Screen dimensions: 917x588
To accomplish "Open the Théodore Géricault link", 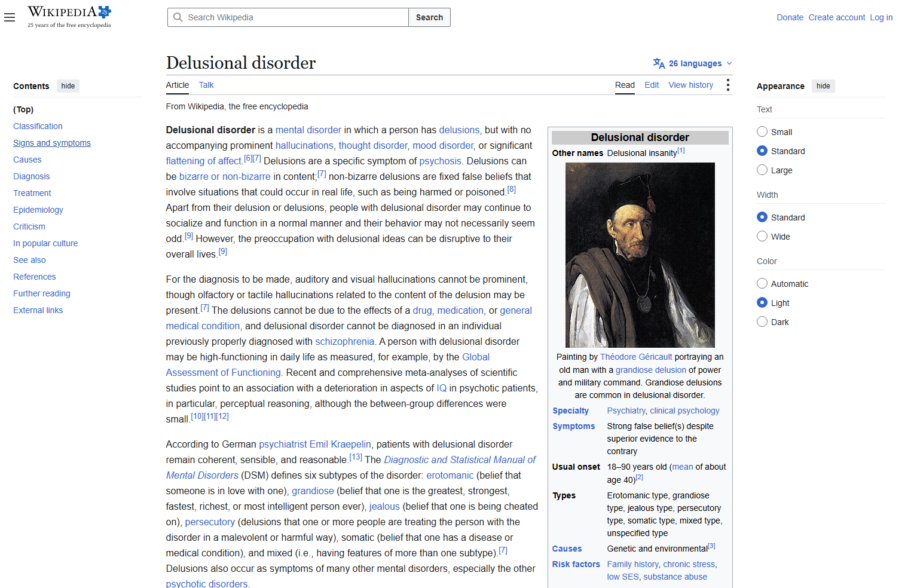I will coord(636,357).
